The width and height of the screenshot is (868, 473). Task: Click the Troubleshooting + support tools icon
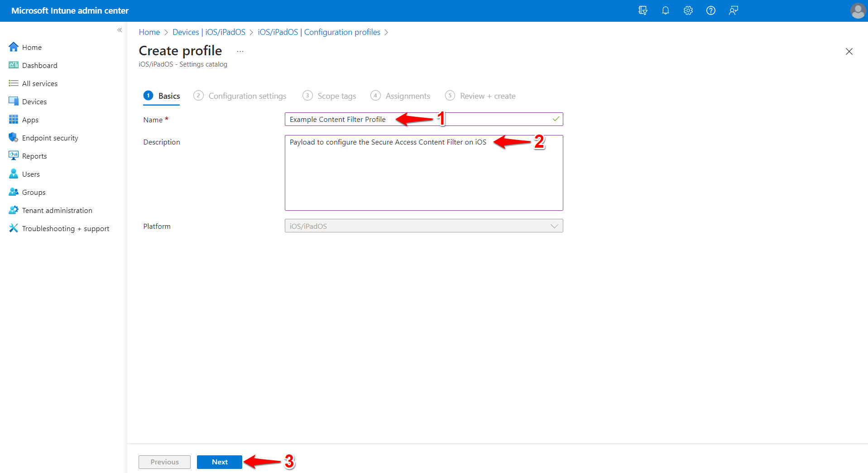coord(14,228)
